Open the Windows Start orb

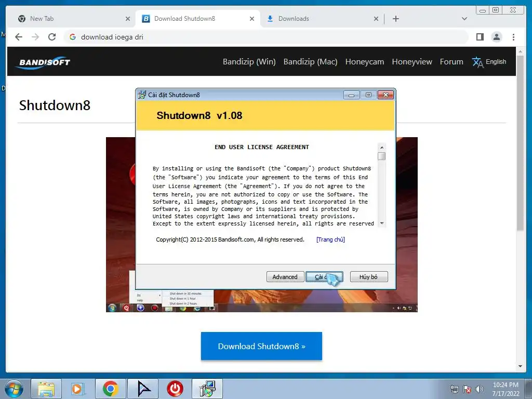point(14,389)
